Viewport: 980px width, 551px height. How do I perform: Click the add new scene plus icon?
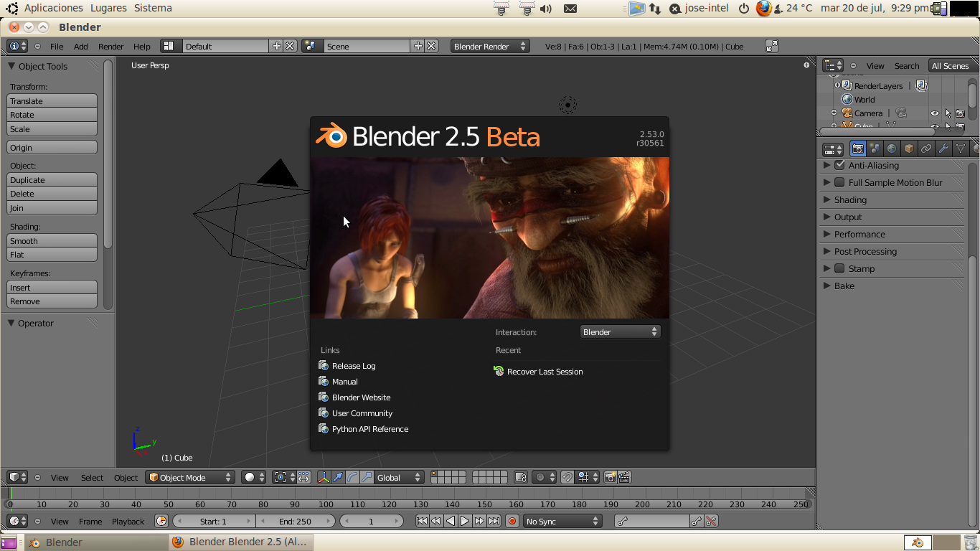point(418,46)
